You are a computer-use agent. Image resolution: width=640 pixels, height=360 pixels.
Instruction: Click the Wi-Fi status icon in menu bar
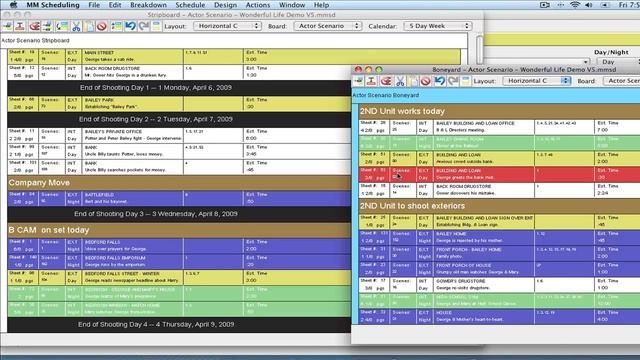pos(575,5)
